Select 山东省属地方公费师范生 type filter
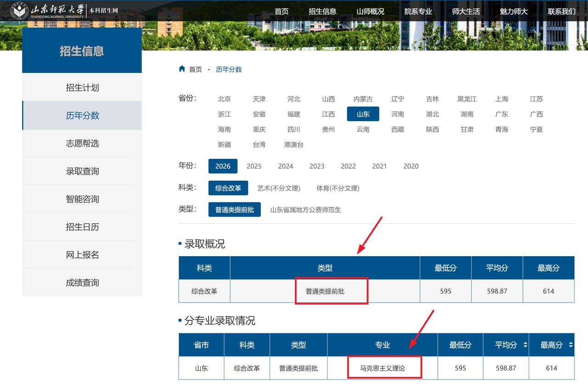Screen dimensions: 588x392 click(306, 210)
